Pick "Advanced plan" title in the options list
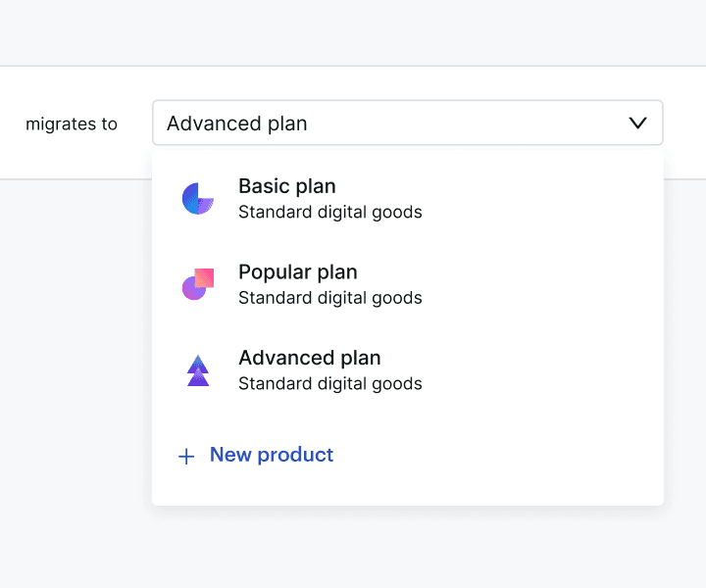The width and height of the screenshot is (706, 588). tap(310, 358)
